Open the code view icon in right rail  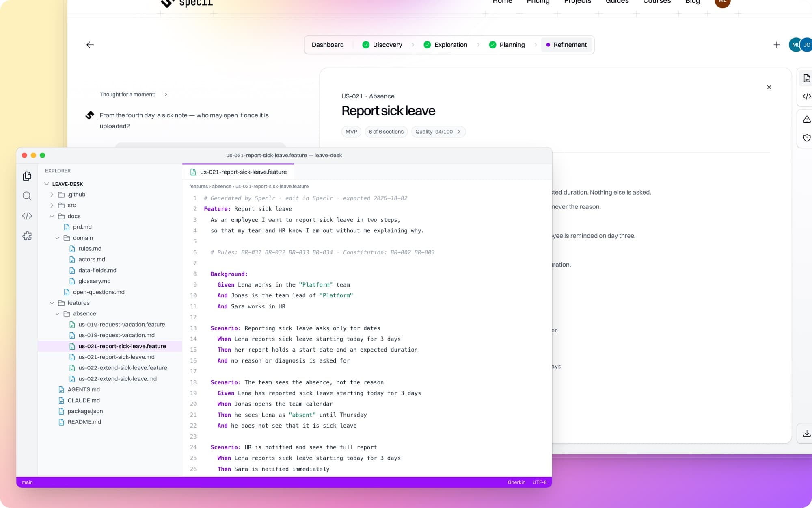click(x=807, y=96)
